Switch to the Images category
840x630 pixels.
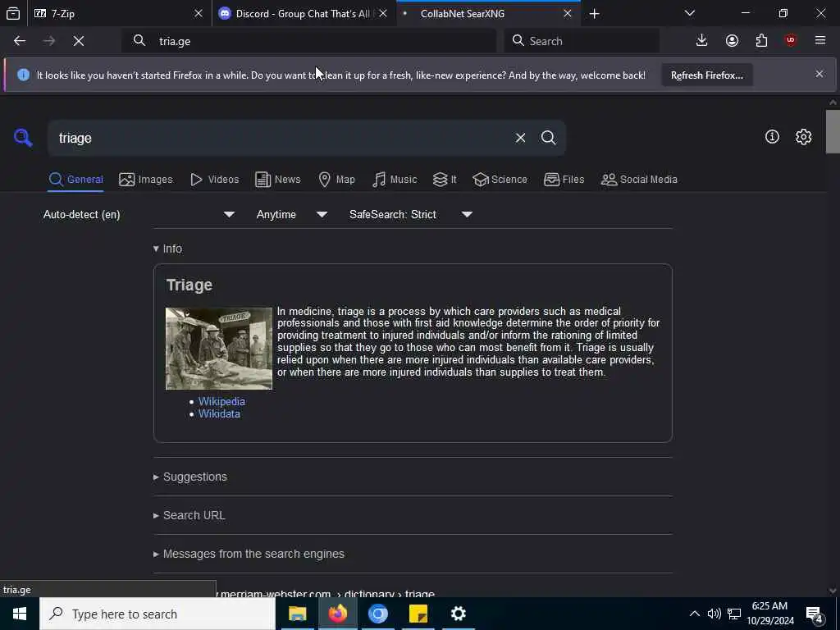tap(146, 180)
